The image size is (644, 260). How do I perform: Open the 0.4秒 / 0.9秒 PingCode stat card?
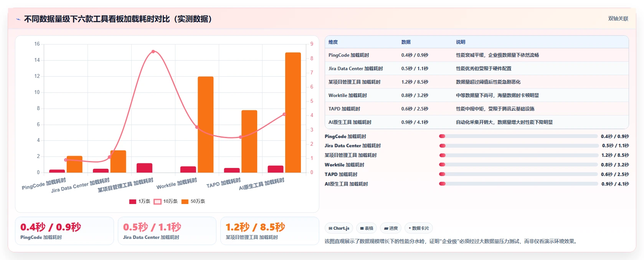pyautogui.click(x=64, y=231)
